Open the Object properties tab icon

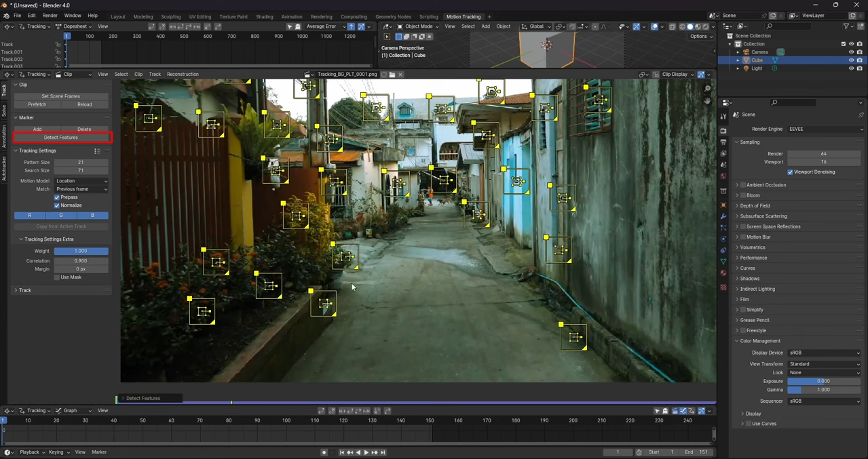point(723,205)
